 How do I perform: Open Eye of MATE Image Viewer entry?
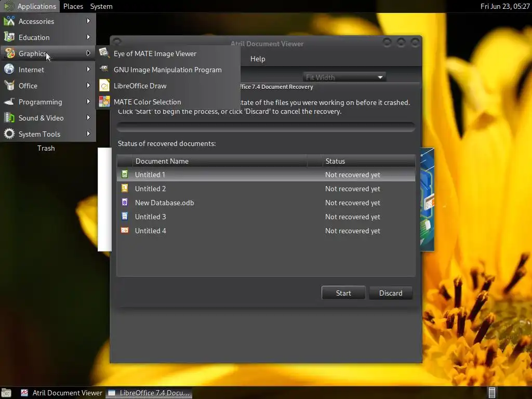pyautogui.click(x=168, y=54)
